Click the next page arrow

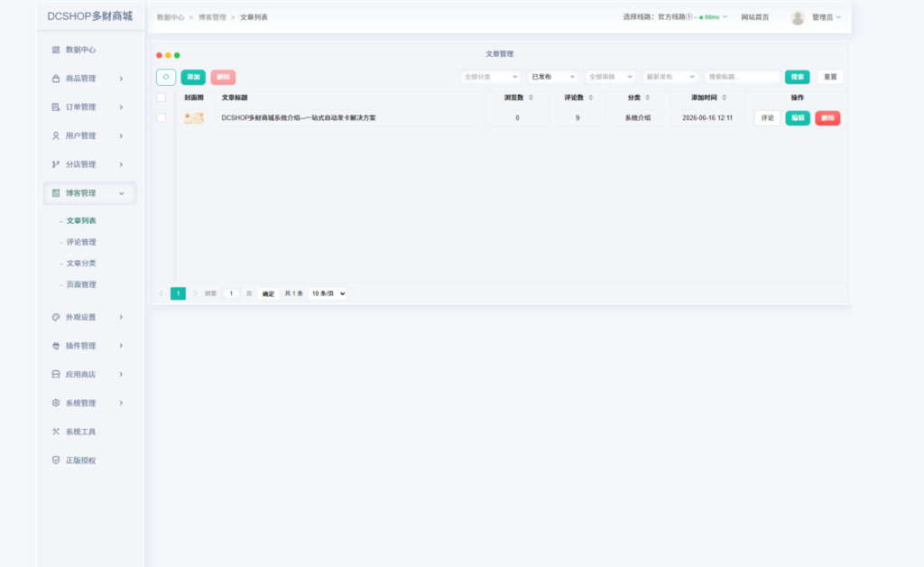tap(195, 293)
